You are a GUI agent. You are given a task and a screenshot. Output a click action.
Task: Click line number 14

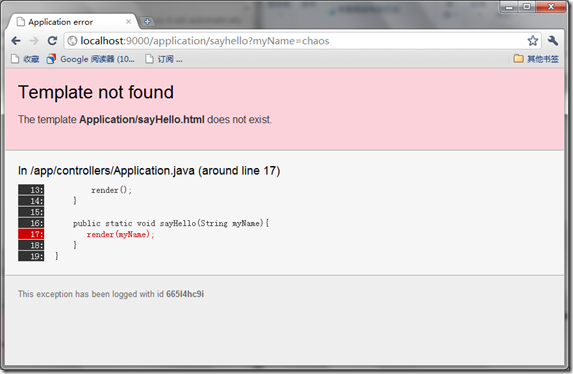coord(31,201)
